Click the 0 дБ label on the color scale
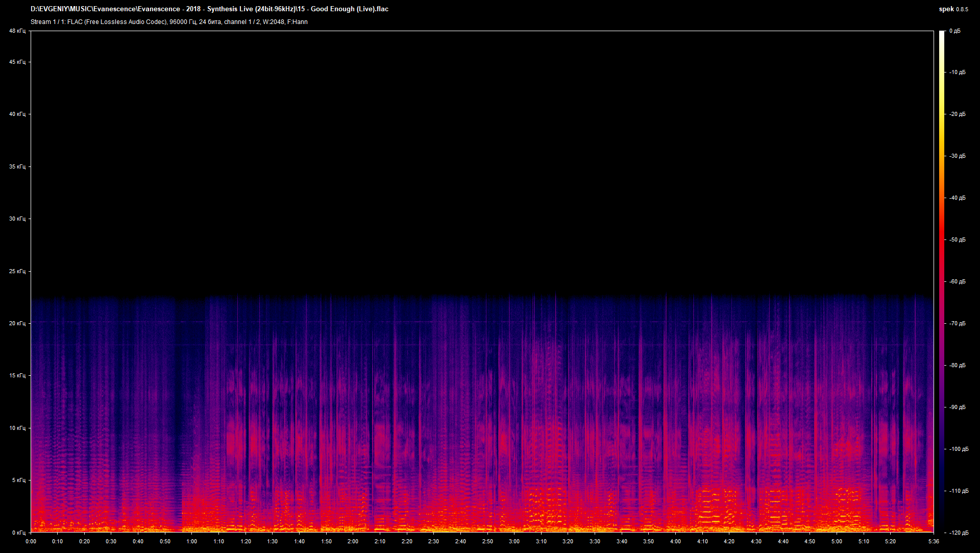Viewport: 980px width, 553px height. tap(955, 31)
